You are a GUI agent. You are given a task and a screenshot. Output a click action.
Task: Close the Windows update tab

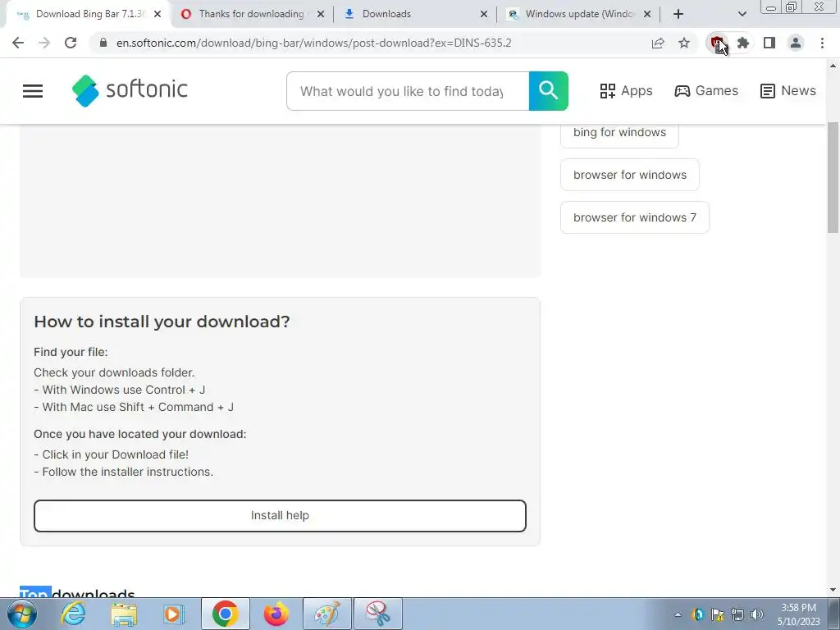click(647, 14)
